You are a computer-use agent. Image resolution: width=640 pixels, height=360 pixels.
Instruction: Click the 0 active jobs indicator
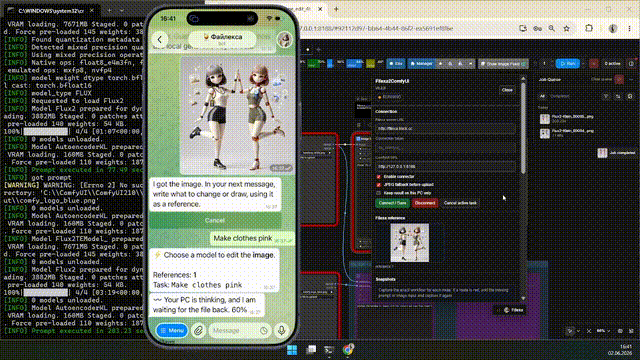tap(612, 64)
